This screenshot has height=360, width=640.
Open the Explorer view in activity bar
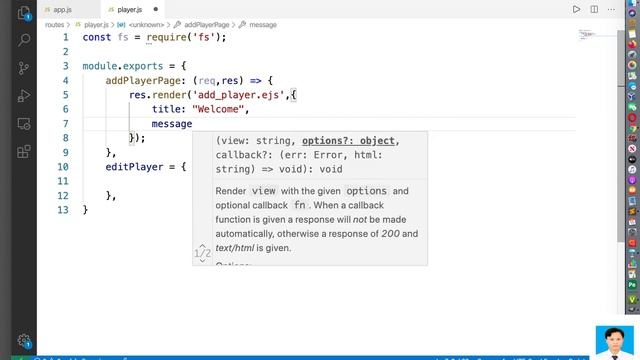click(24, 13)
